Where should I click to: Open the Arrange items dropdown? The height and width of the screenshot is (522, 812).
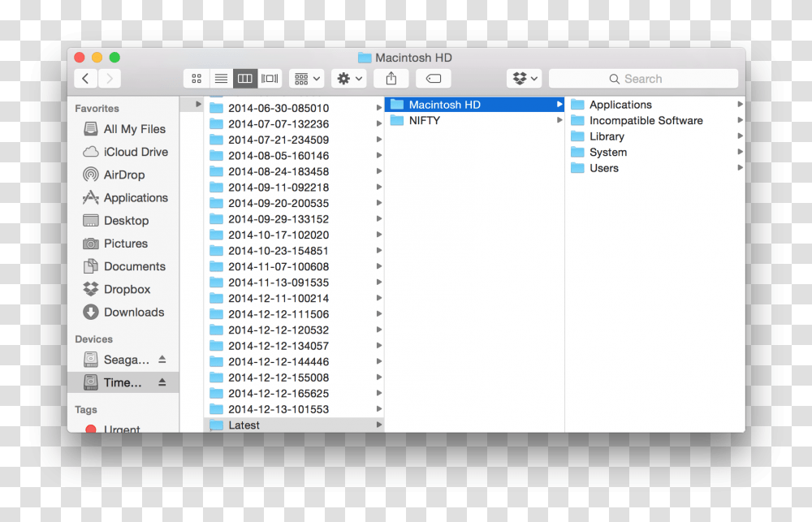pyautogui.click(x=307, y=79)
